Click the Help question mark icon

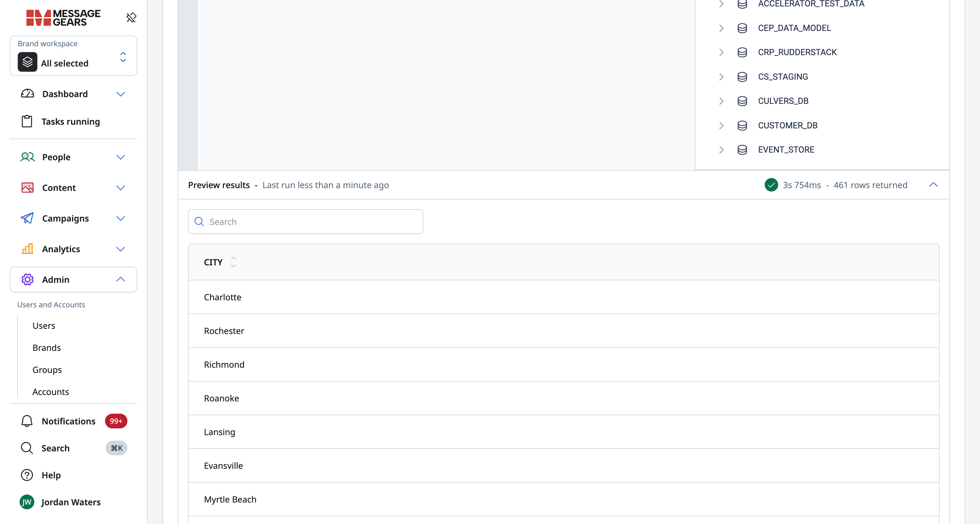pyautogui.click(x=27, y=475)
